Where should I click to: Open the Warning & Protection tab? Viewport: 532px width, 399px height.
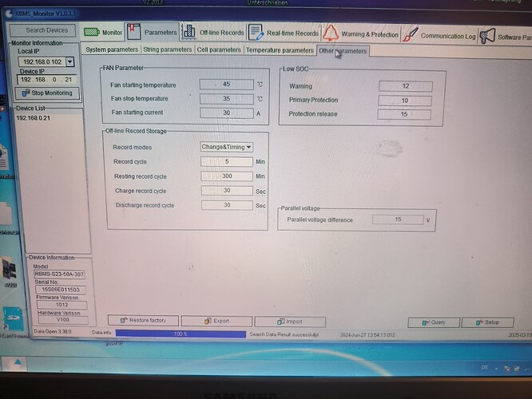point(361,34)
